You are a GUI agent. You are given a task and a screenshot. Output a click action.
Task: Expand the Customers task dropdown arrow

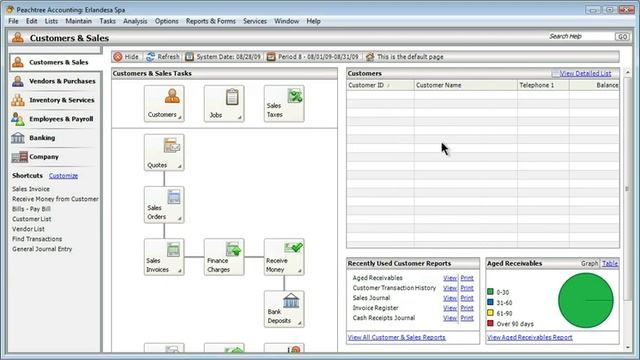[180, 118]
